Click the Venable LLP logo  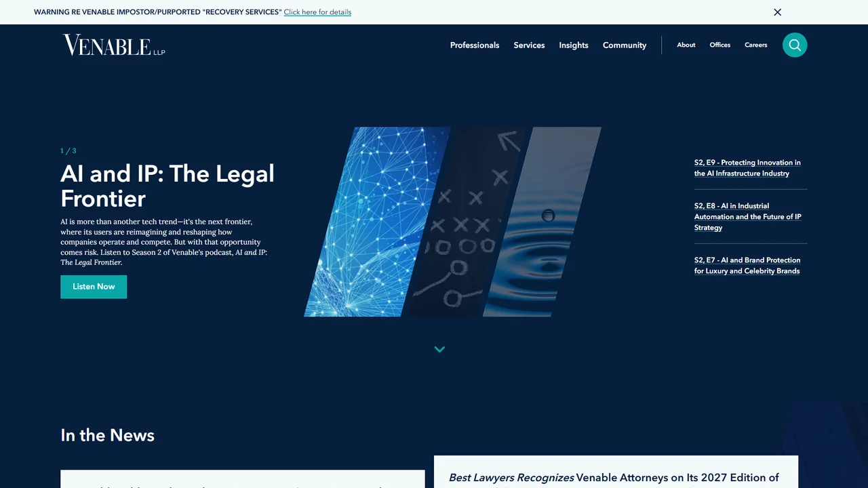114,45
